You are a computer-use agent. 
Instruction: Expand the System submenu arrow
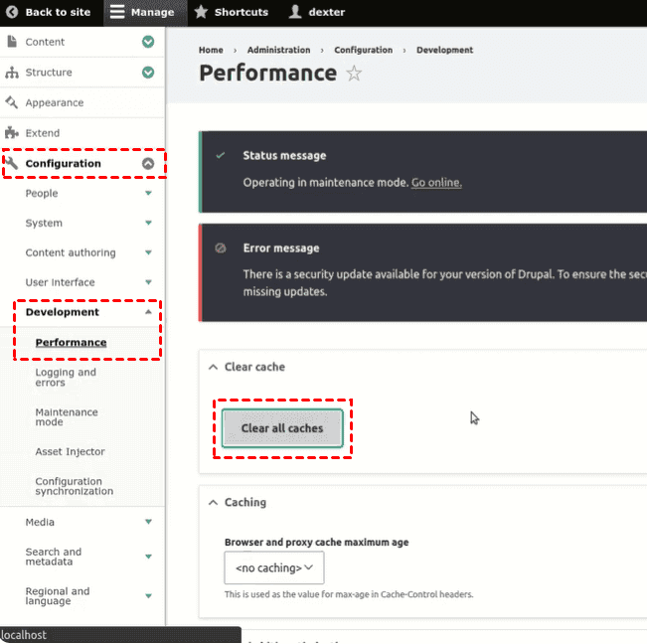click(148, 223)
